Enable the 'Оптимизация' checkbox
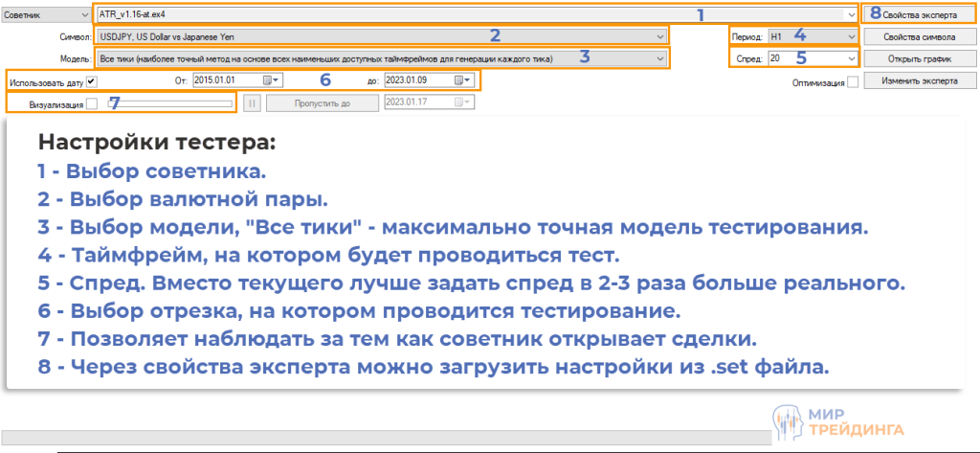The image size is (980, 453). point(853,83)
